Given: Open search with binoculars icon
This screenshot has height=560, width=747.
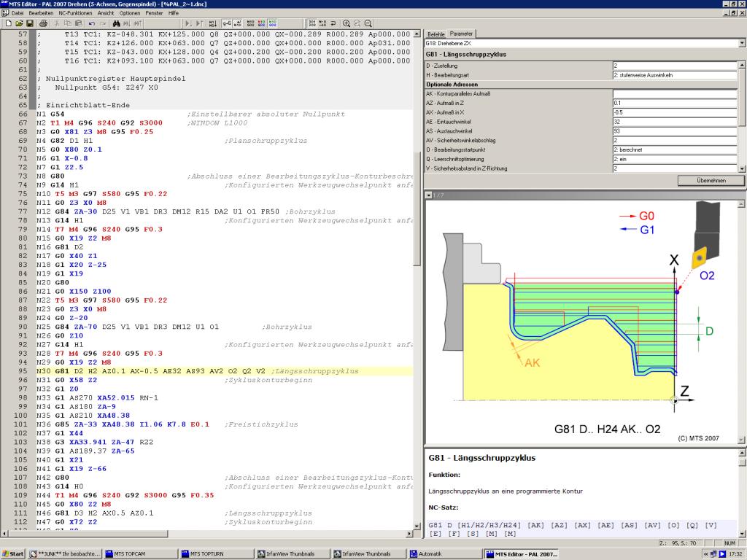Looking at the screenshot, I should 116,23.
